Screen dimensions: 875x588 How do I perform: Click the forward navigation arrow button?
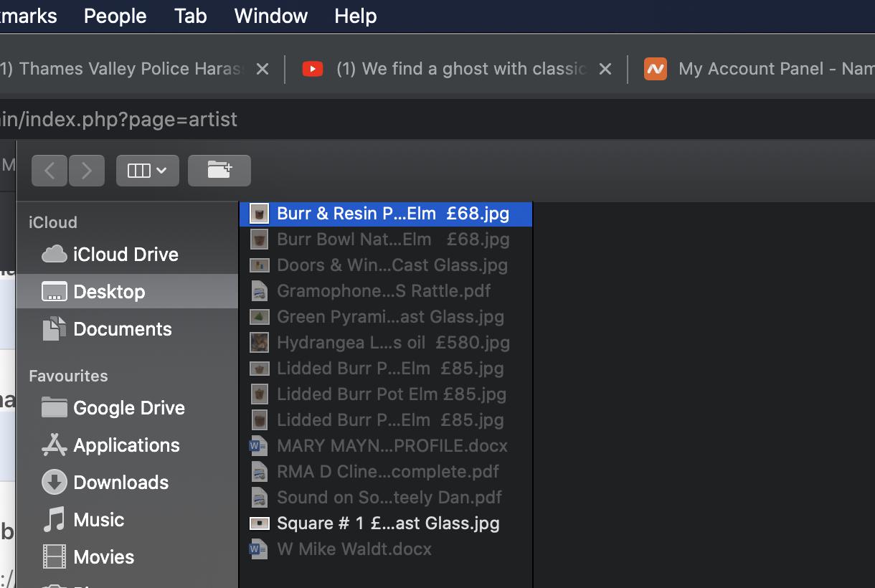pyautogui.click(x=87, y=171)
